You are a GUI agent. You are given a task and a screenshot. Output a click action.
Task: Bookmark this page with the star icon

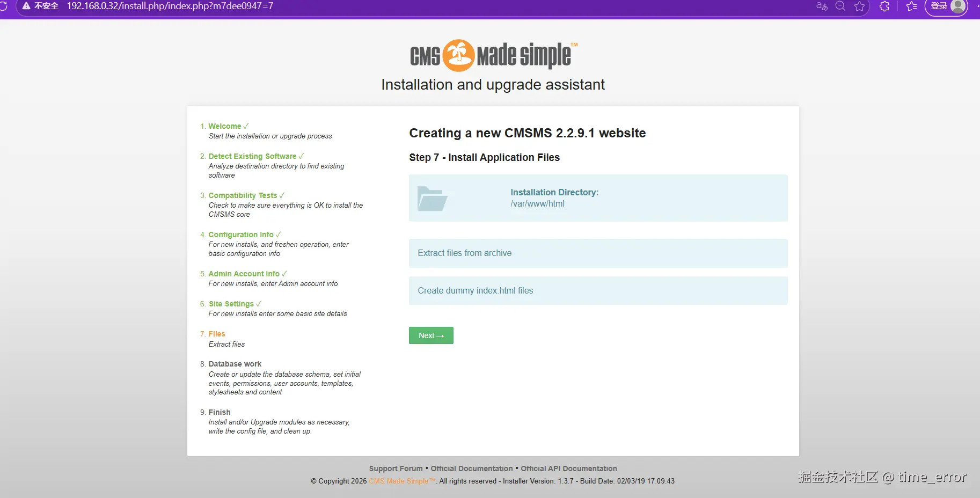tap(860, 6)
